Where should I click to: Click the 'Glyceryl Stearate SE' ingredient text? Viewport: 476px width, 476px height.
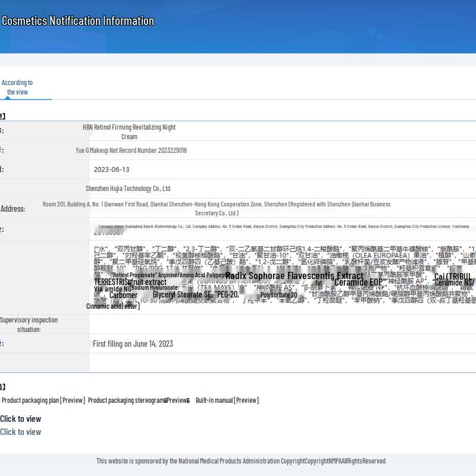[183, 294]
